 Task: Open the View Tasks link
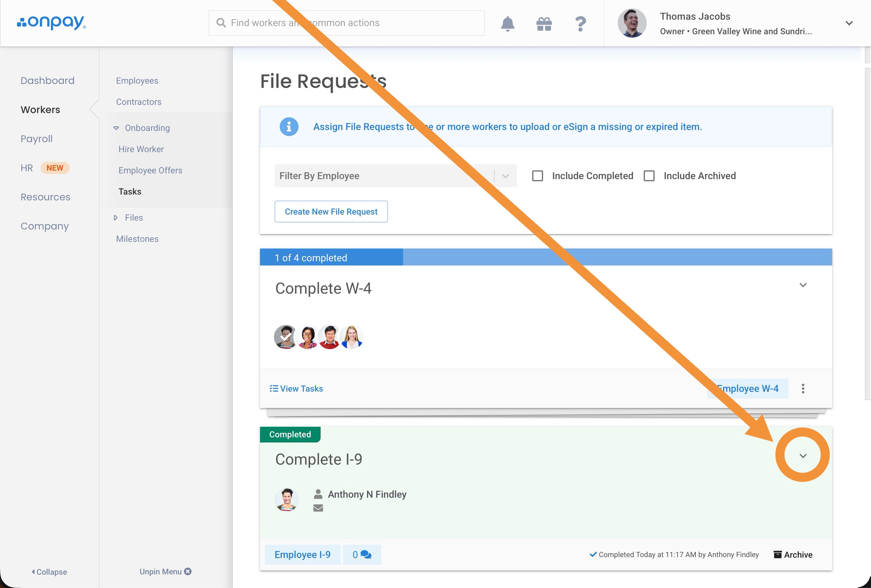coord(296,389)
